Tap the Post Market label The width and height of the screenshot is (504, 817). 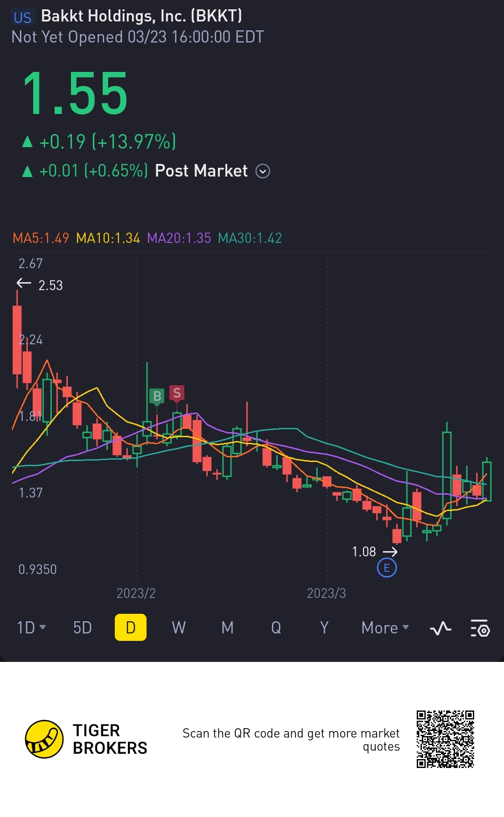[x=201, y=171]
